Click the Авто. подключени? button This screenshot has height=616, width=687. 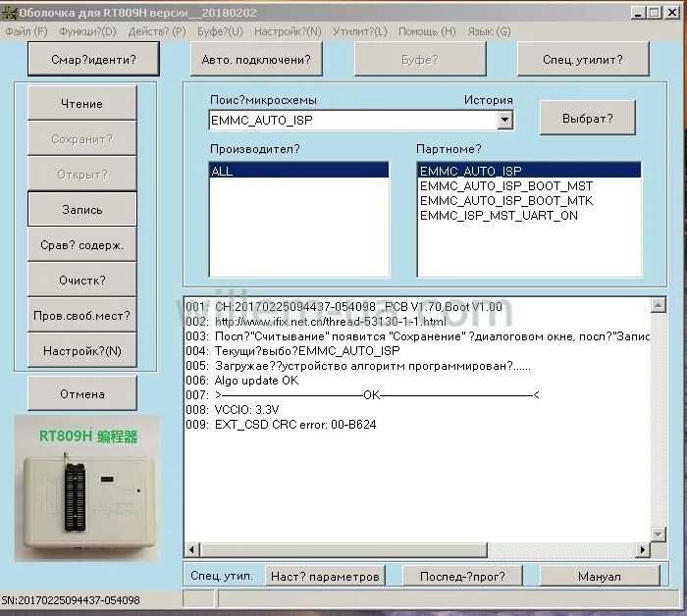coord(256,59)
